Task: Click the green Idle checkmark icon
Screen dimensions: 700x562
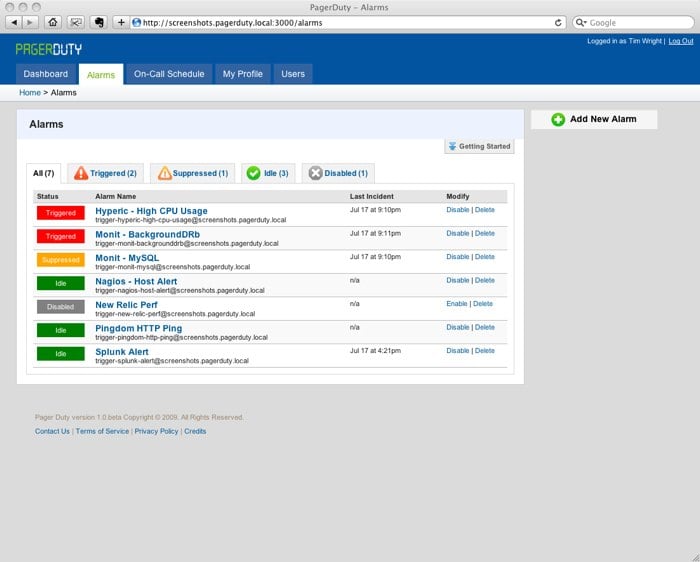Action: [x=253, y=173]
